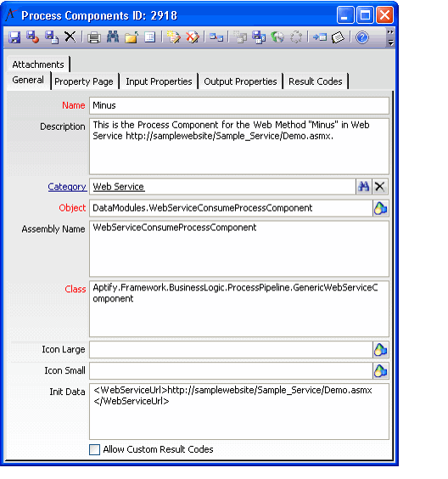The width and height of the screenshot is (448, 479).
Task: Switch to the Attachments tab
Action: pyautogui.click(x=38, y=65)
